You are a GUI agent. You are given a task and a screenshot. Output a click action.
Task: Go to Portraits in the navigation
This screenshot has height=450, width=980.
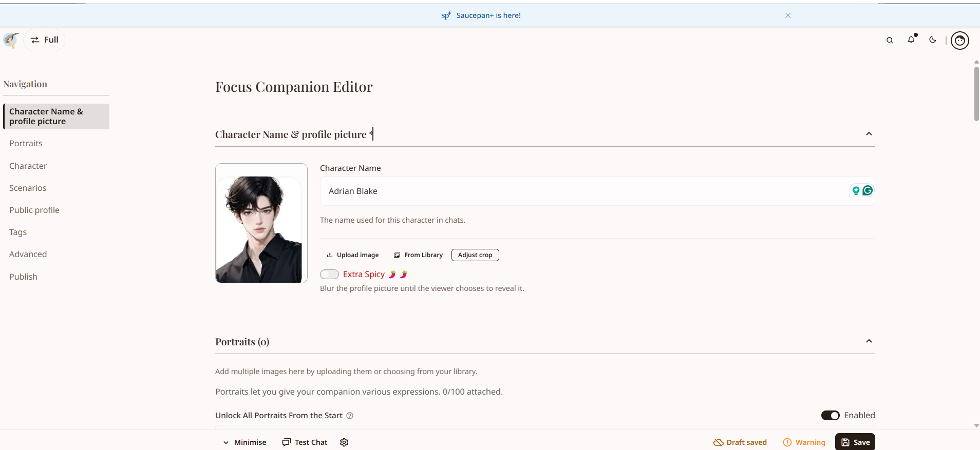click(x=26, y=144)
